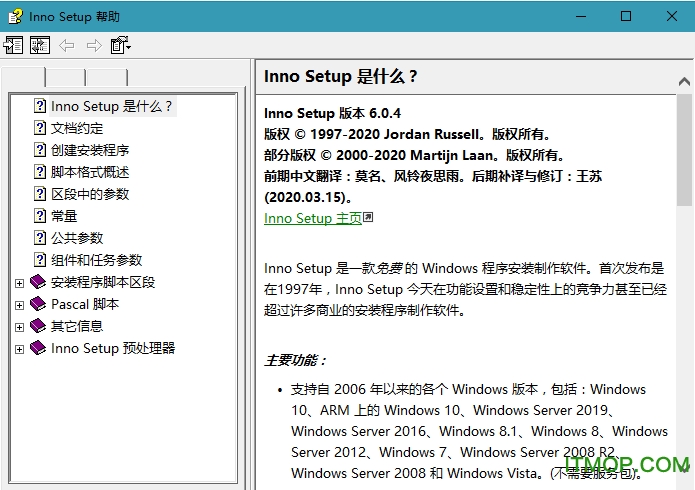695x490 pixels.
Task: Open the '常量' topic
Action: tap(64, 216)
